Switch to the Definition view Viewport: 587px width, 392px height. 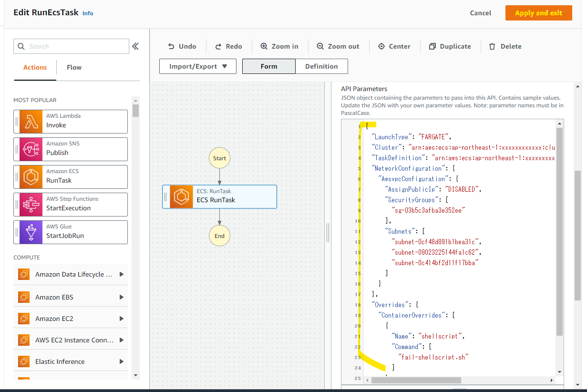(x=321, y=66)
